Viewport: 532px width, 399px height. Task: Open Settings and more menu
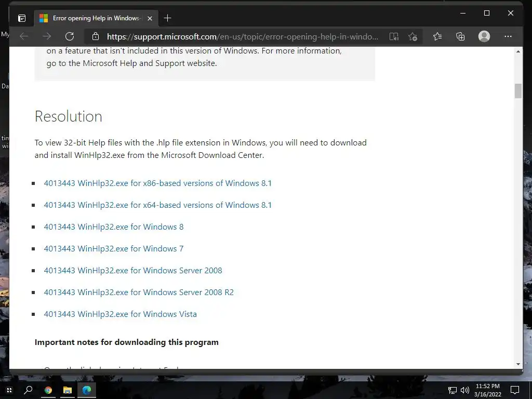click(508, 36)
